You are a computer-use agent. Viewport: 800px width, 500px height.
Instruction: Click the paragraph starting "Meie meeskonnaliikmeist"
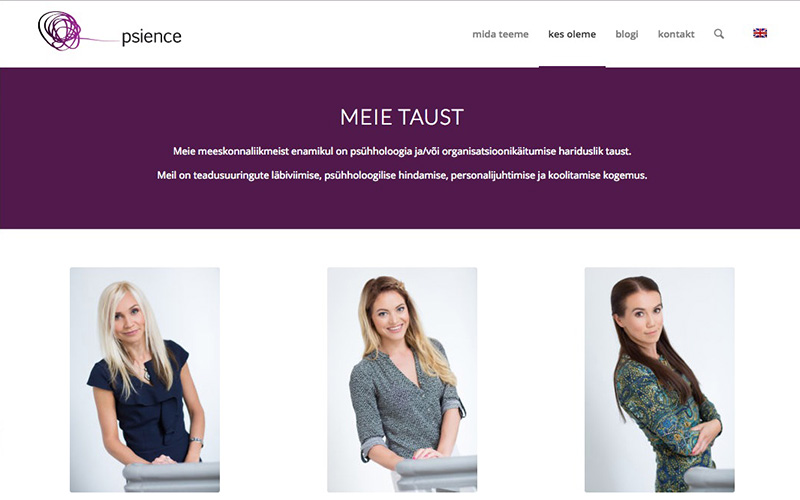click(402, 152)
